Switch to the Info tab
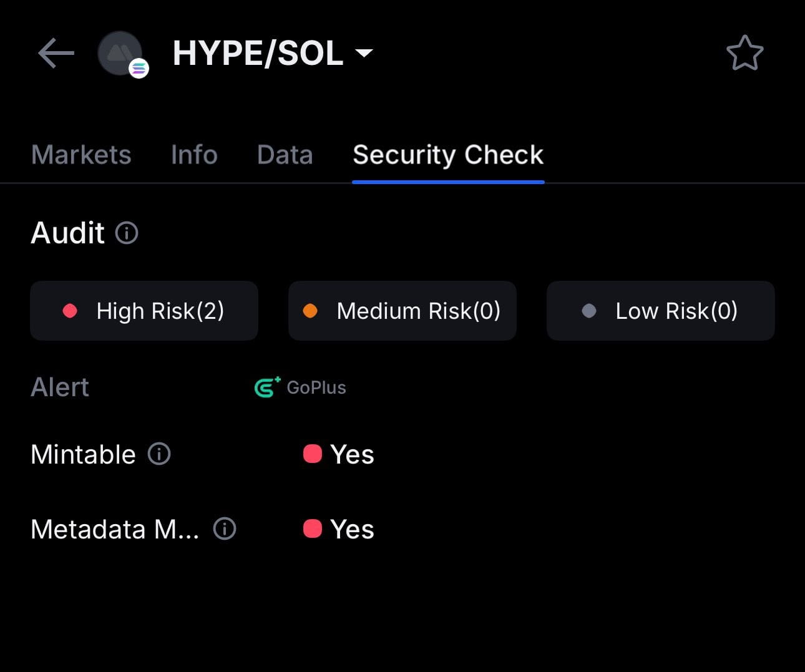Screen dimensions: 805x672 pos(194,155)
